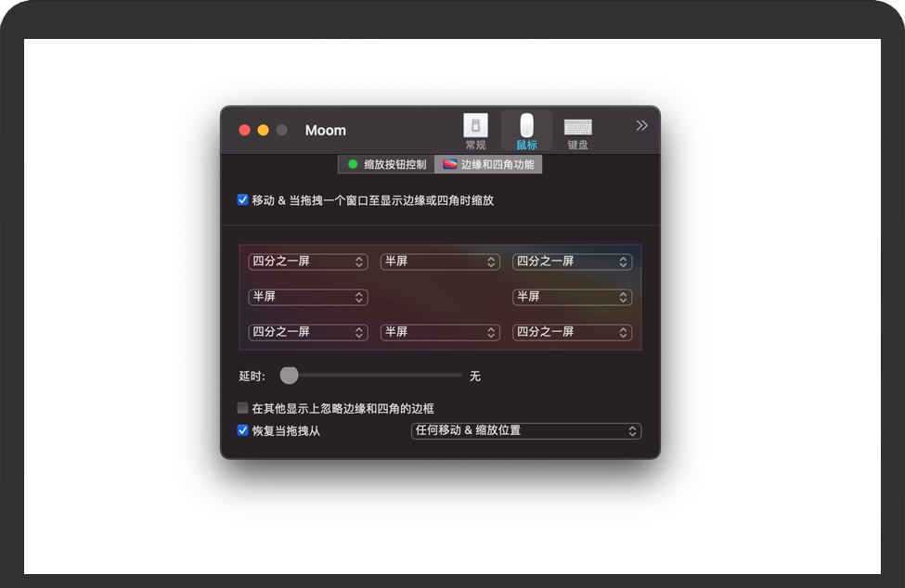Screen dimensions: 905x588
Task: Open bottom-left corner 四分之一屏 dropdown
Action: click(308, 332)
